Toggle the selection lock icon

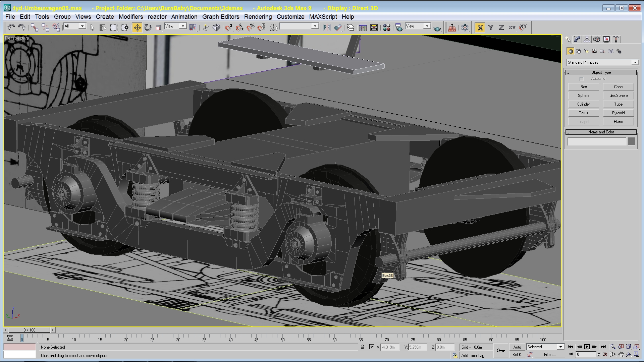pyautogui.click(x=363, y=347)
